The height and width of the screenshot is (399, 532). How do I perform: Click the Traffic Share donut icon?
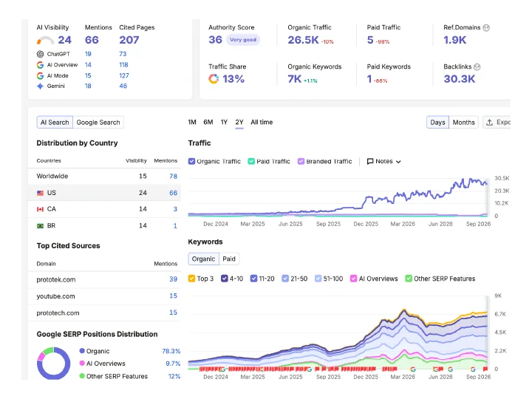point(214,79)
